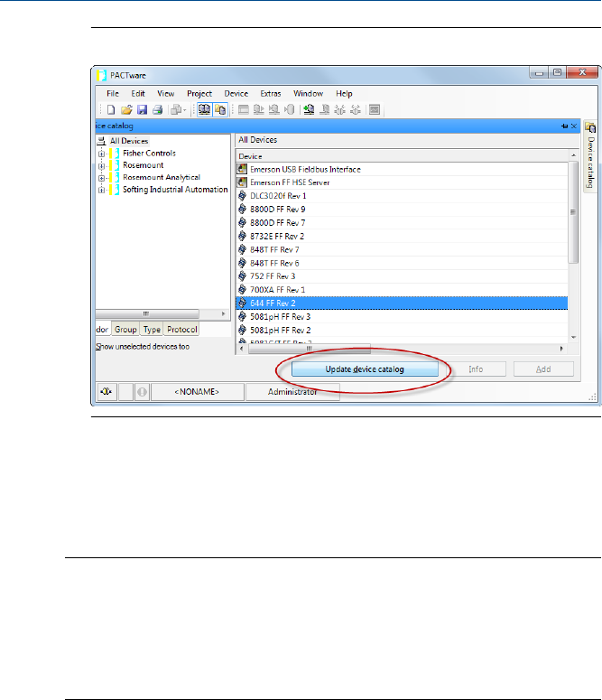Viewport: 602px width, 700px height.
Task: Click the Add button
Action: tap(543, 369)
